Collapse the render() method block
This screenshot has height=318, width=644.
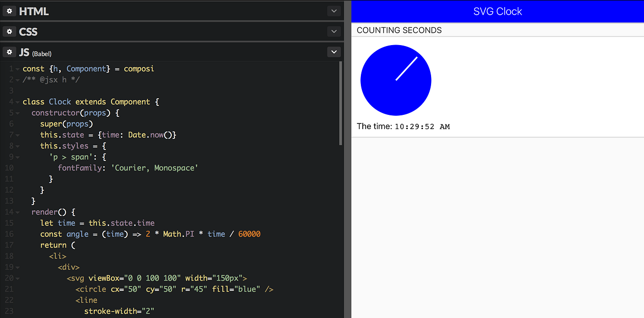17,212
